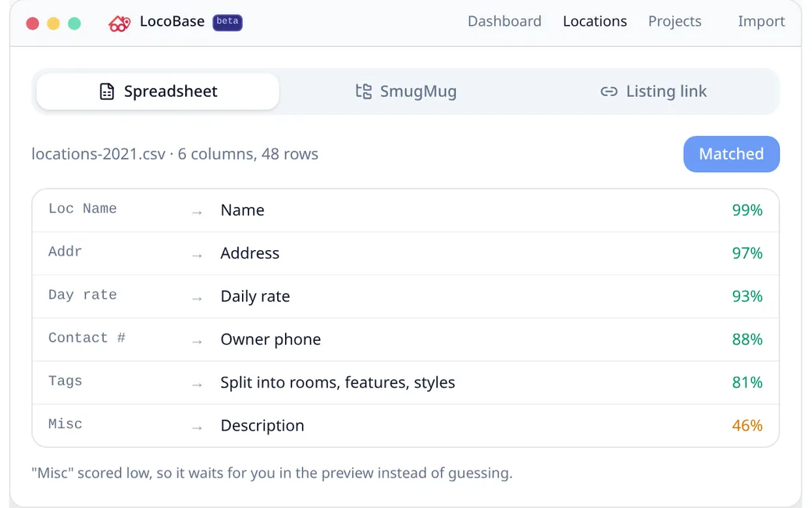This screenshot has width=812, height=508.
Task: Click the LocoBase logo icon
Action: pyautogui.click(x=119, y=23)
